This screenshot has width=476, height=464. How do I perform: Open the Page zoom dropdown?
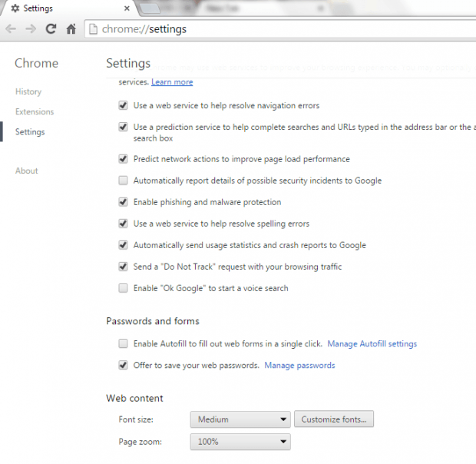(x=240, y=442)
